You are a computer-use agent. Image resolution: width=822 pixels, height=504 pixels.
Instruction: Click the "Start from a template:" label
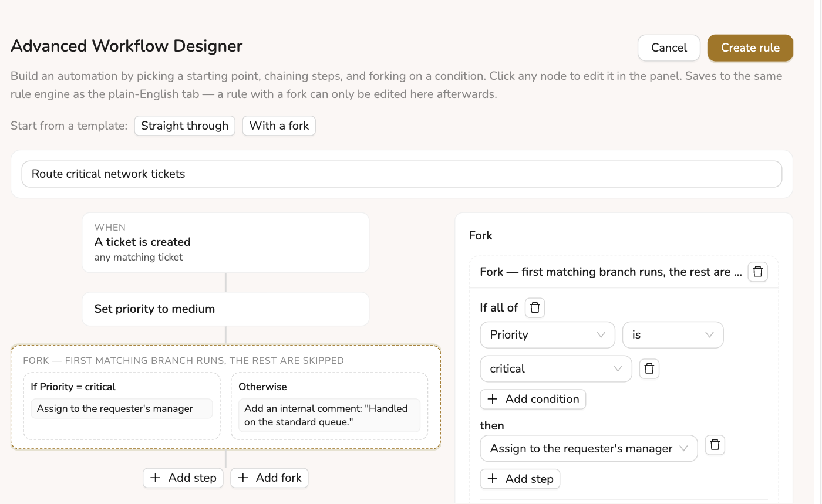click(69, 126)
